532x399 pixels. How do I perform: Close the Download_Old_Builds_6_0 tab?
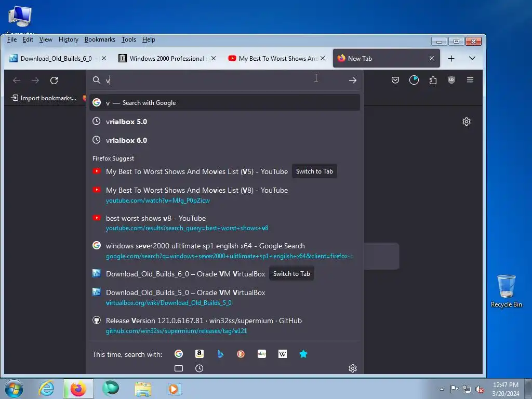coord(104,58)
